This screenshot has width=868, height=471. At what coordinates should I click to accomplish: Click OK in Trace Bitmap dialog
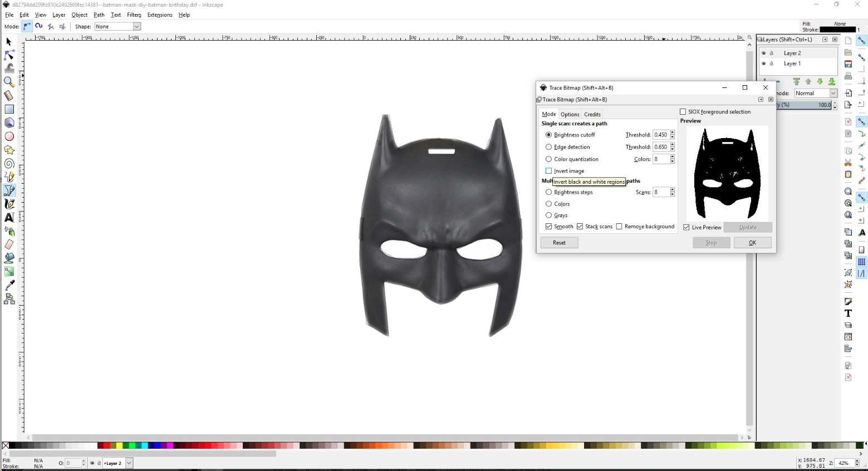753,243
